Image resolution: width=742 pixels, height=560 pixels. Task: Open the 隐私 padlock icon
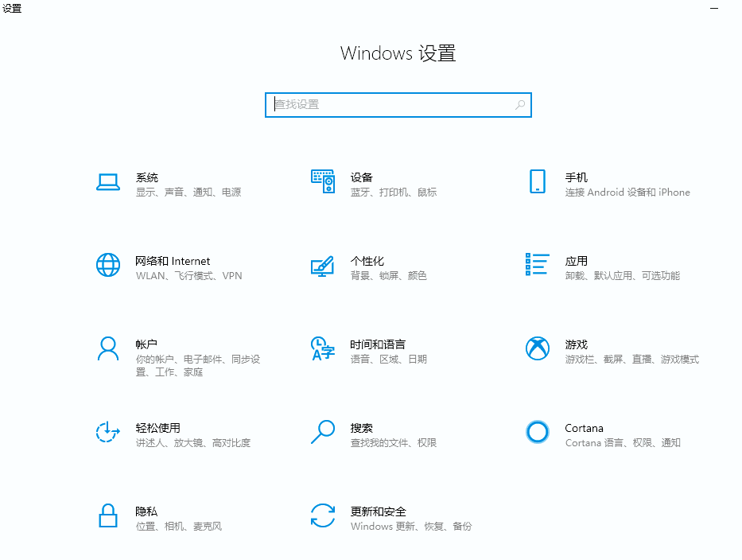108,515
